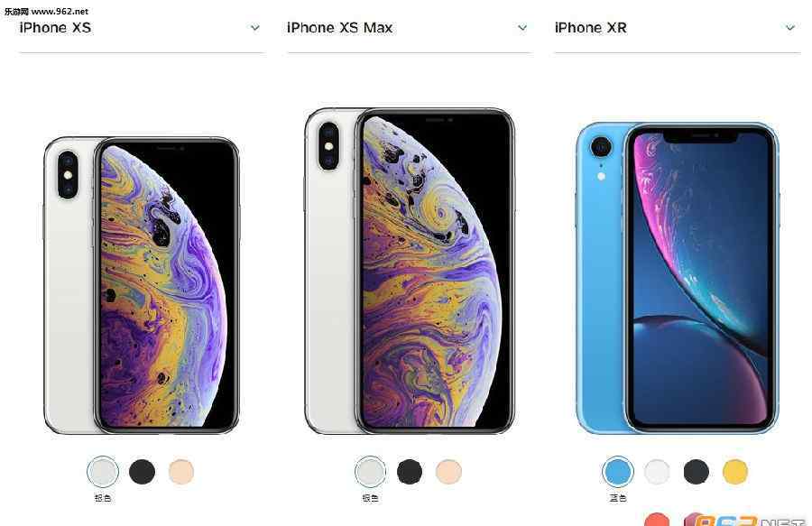Expand the iPhone XS model dropdown chevron

254,28
